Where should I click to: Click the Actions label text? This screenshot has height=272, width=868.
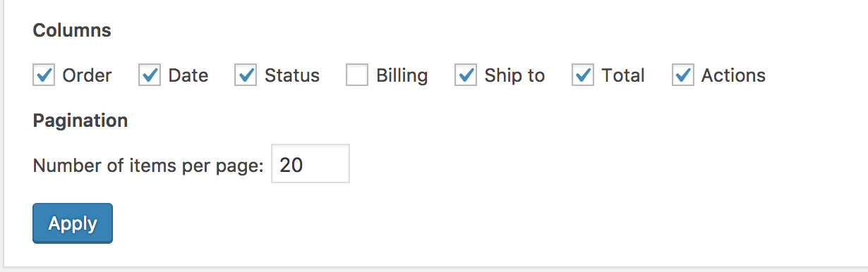point(733,75)
